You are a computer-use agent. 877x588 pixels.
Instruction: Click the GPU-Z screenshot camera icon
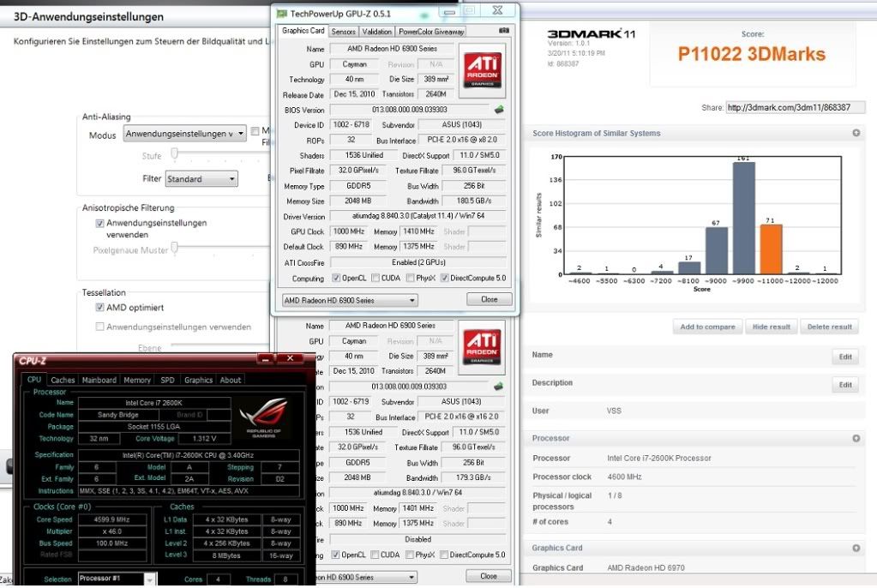point(504,31)
